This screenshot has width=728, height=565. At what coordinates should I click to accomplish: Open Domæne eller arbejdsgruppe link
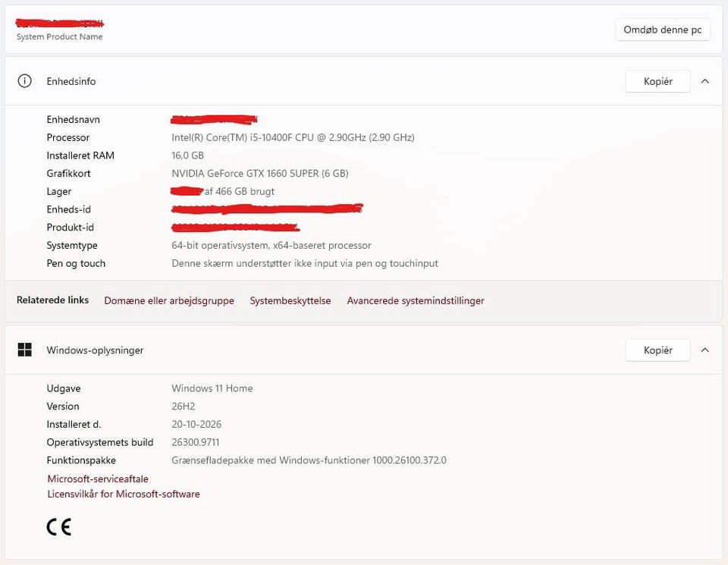click(x=169, y=301)
